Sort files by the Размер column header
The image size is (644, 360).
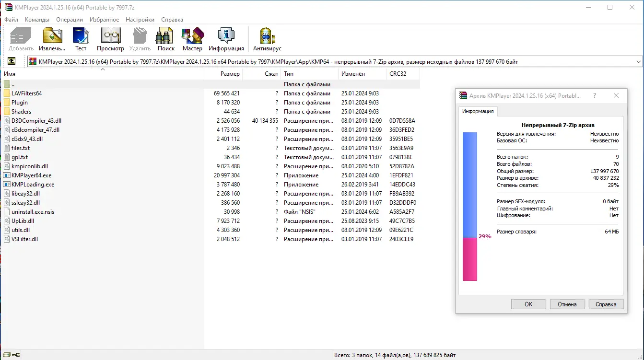tap(230, 74)
